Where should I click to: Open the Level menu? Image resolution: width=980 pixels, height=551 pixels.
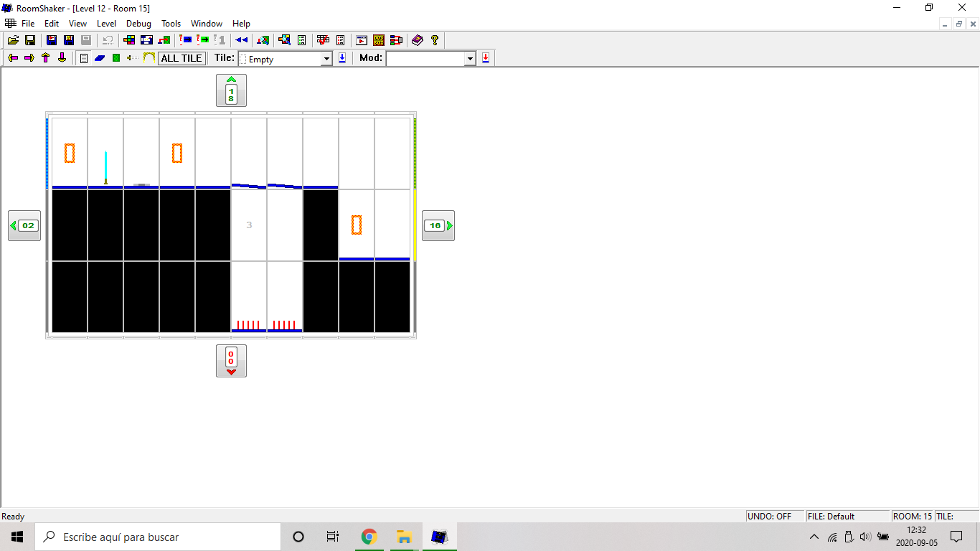tap(106, 24)
